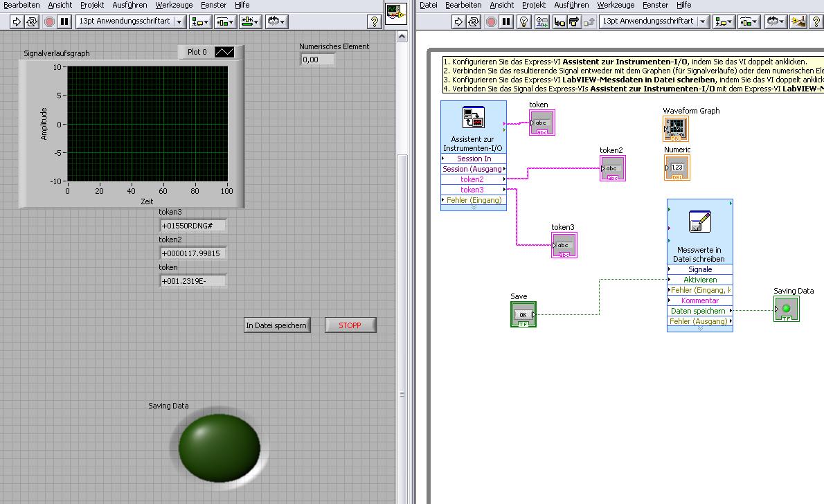
Task: Click the Clean Up Diagram broom icon
Action: point(798,21)
